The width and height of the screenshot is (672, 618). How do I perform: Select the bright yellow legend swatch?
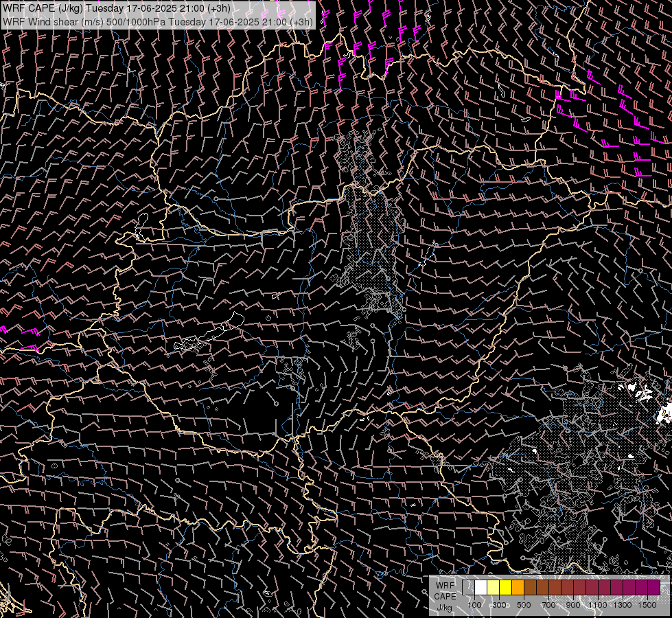click(x=506, y=588)
